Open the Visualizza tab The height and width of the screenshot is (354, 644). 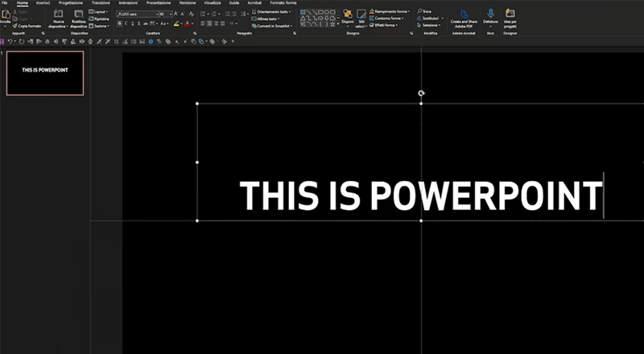[x=213, y=3]
